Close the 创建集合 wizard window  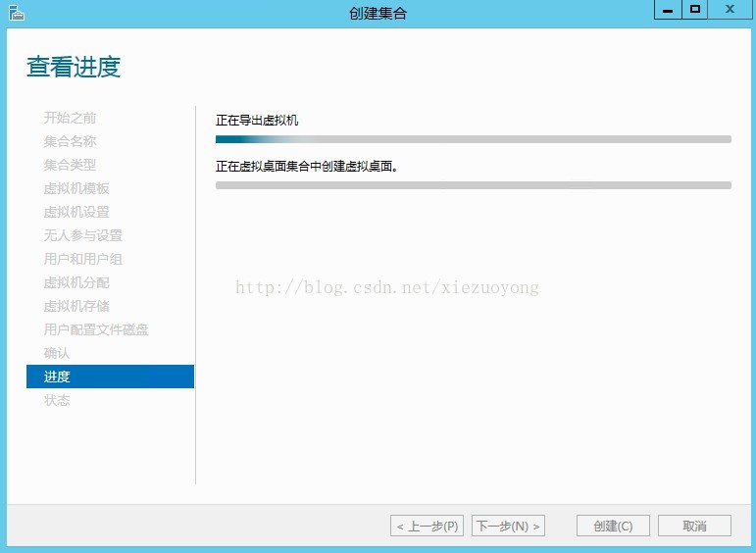pos(730,10)
